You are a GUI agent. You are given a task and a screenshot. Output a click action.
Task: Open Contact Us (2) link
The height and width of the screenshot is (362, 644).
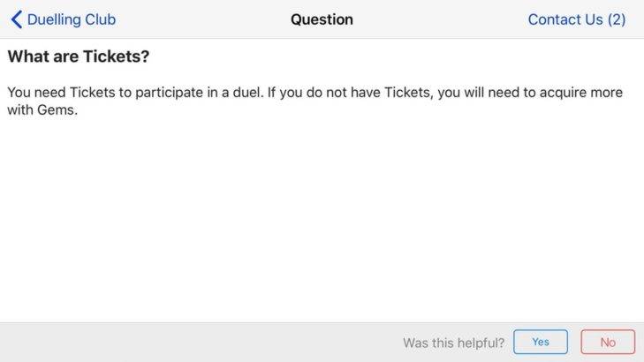pos(576,19)
